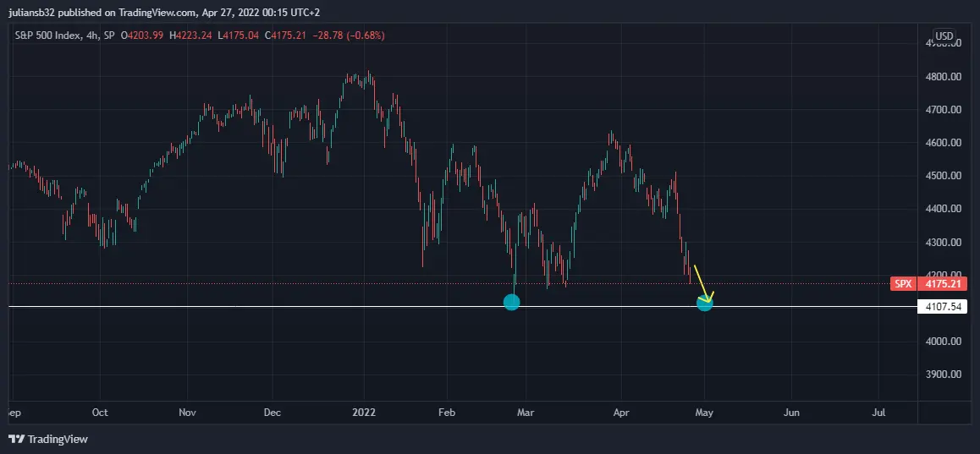Click the 3900.00 price scale level
The image size is (980, 454).
(943, 375)
